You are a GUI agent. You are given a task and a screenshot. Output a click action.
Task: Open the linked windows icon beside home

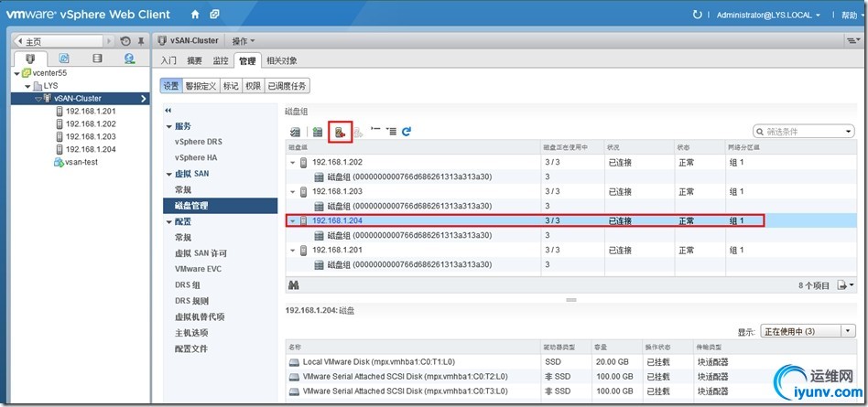(x=214, y=15)
